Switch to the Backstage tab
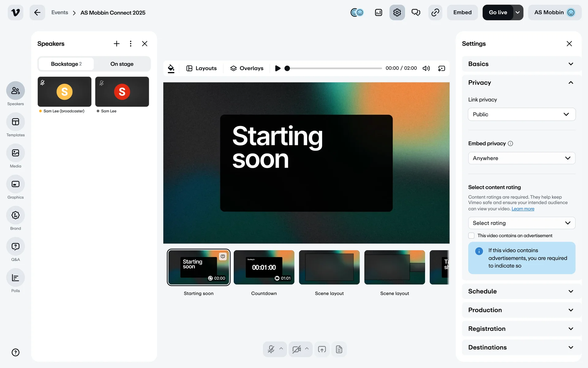Image resolution: width=588 pixels, height=368 pixels. point(66,64)
